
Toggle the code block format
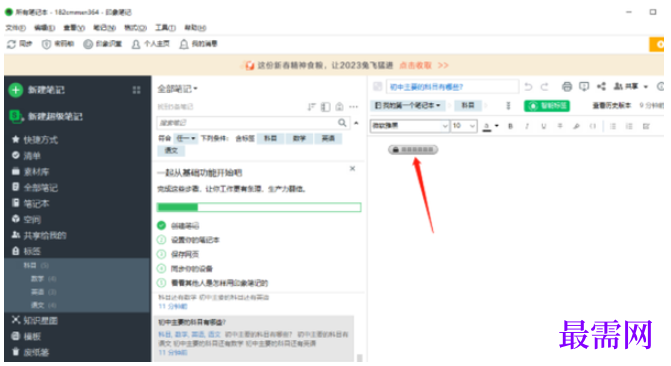pyautogui.click(x=593, y=126)
